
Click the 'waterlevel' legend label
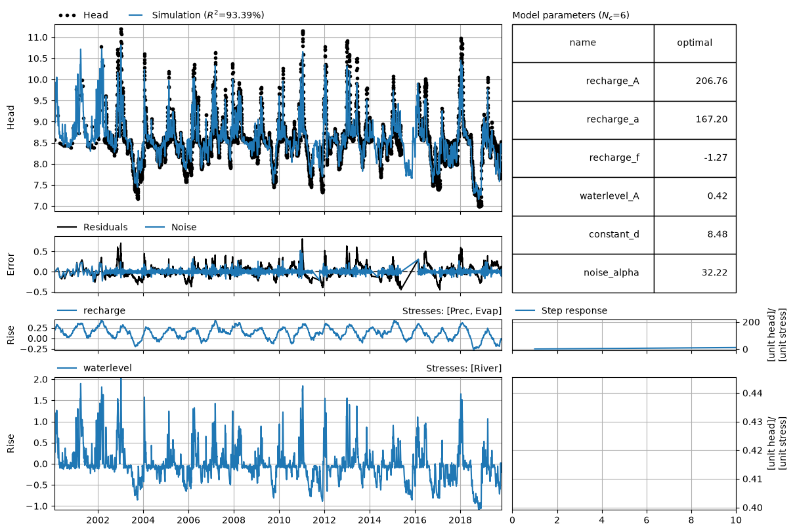(x=108, y=368)
